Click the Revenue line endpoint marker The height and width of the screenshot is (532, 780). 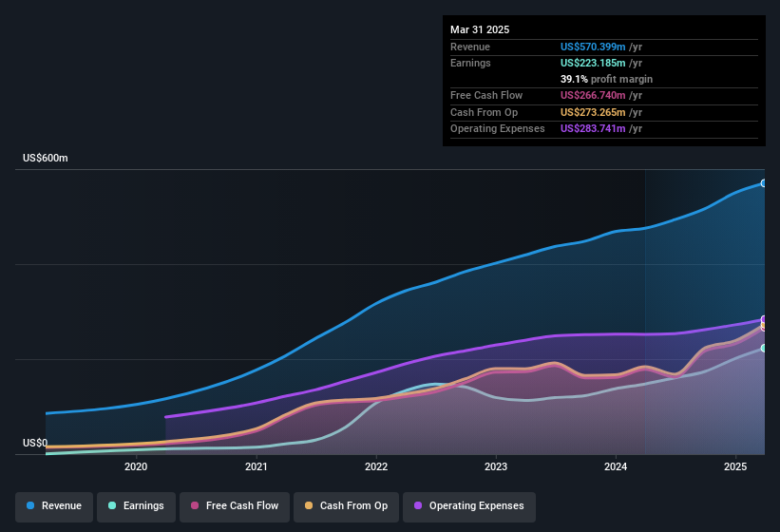click(764, 183)
